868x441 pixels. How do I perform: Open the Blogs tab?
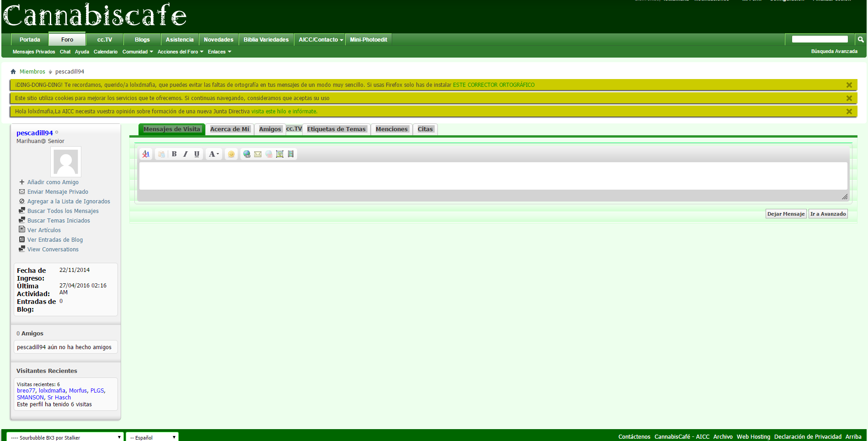coord(142,40)
